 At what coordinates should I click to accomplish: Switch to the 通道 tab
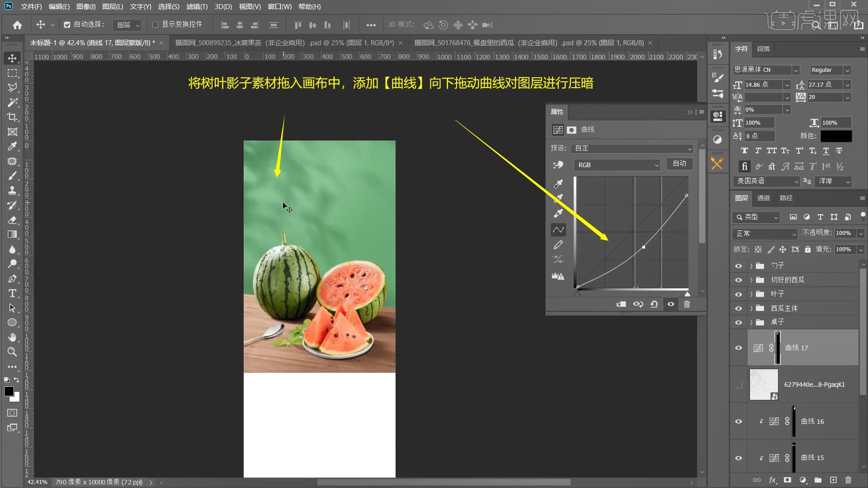[763, 198]
